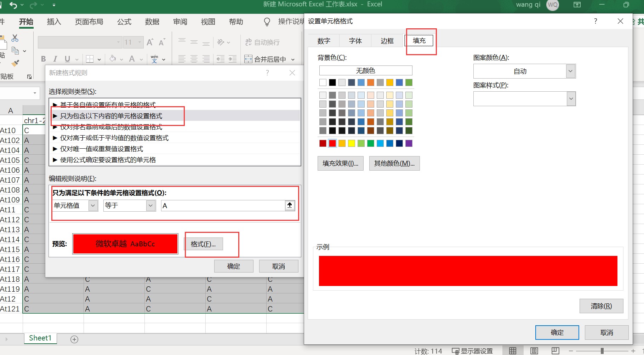Screen dimensions: 644x355
Task: Select the Sheet1 worksheet tab
Action: pos(40,338)
